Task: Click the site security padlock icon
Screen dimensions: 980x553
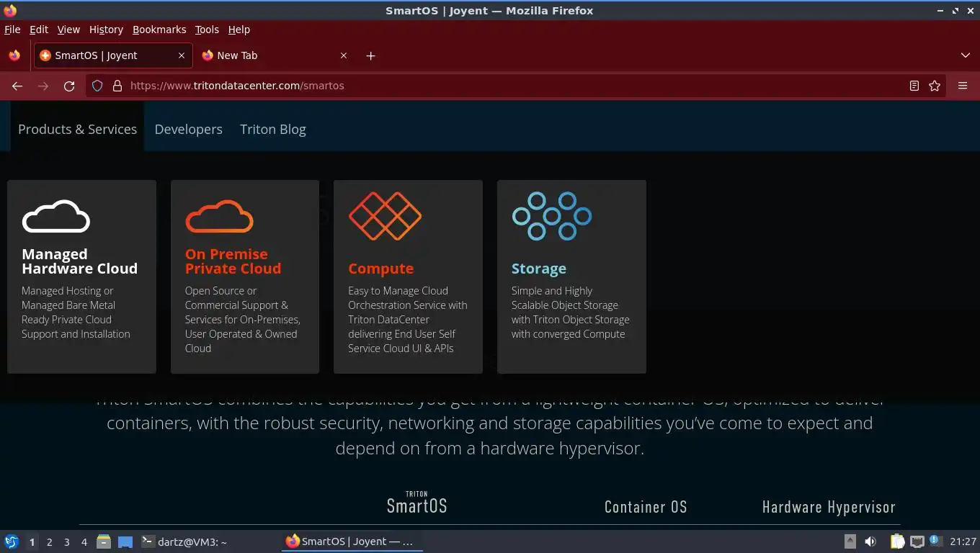Action: pos(117,86)
